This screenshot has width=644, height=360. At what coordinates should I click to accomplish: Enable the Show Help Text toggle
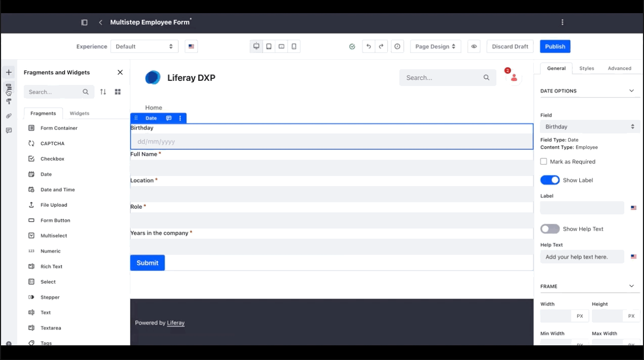click(550, 229)
